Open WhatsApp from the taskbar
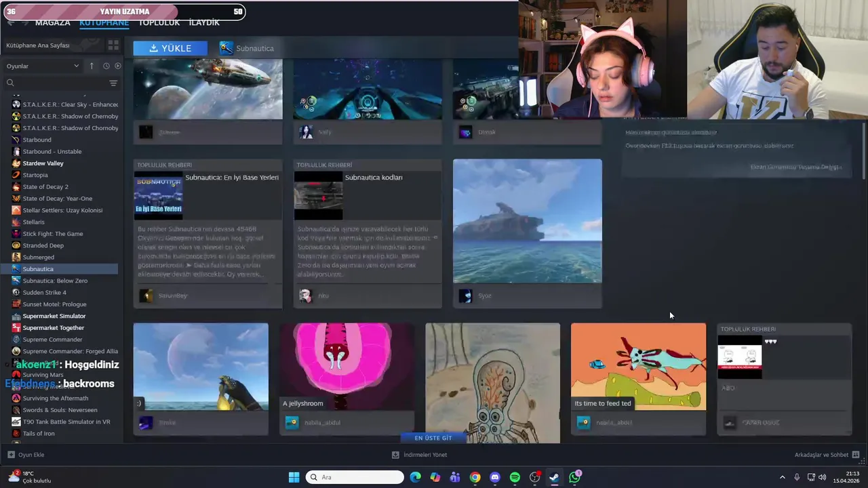 pos(574,477)
